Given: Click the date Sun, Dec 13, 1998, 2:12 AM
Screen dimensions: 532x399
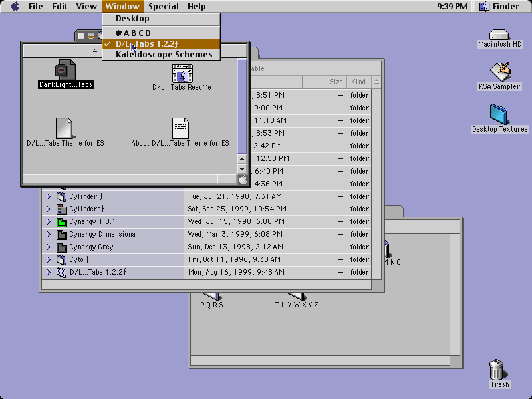Looking at the screenshot, I should point(235,247).
